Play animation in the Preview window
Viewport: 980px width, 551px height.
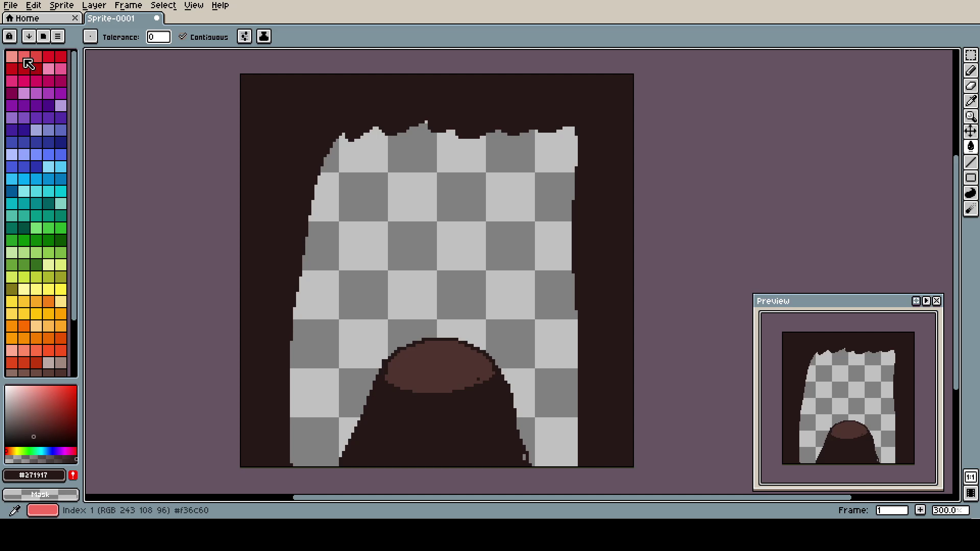[926, 301]
